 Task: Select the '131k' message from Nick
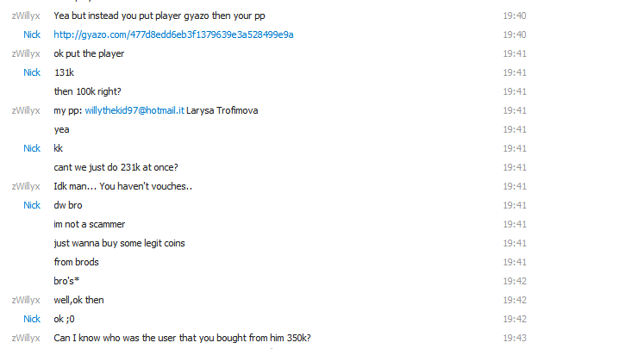[64, 72]
